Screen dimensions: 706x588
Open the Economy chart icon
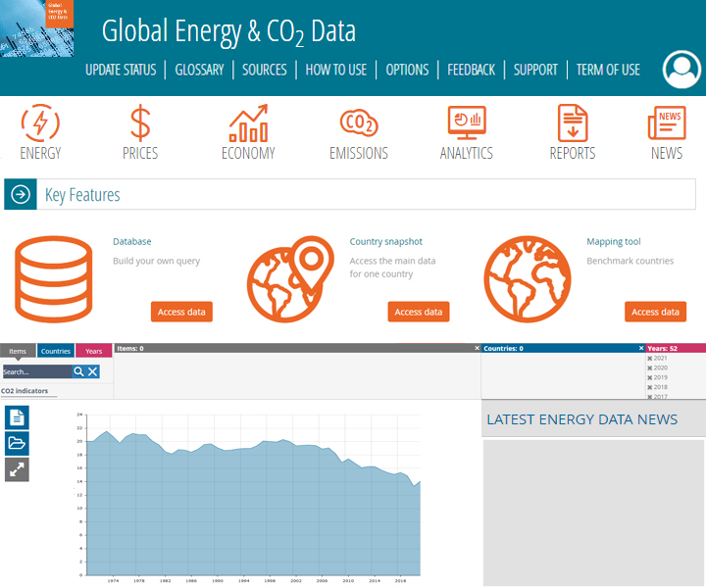tap(248, 123)
